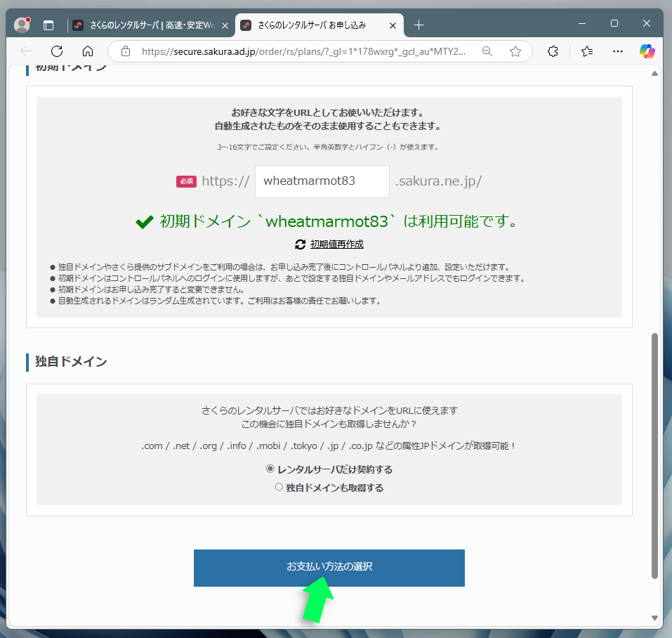The width and height of the screenshot is (672, 638).
Task: Click the scrollbar up arrow
Action: [x=654, y=73]
